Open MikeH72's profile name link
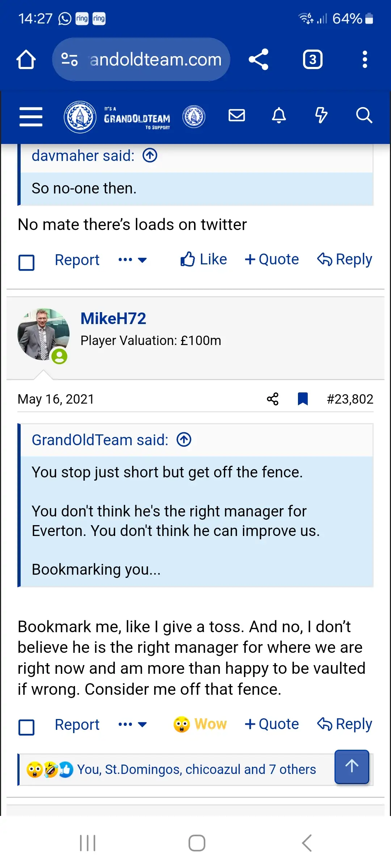The width and height of the screenshot is (391, 868). point(113,319)
